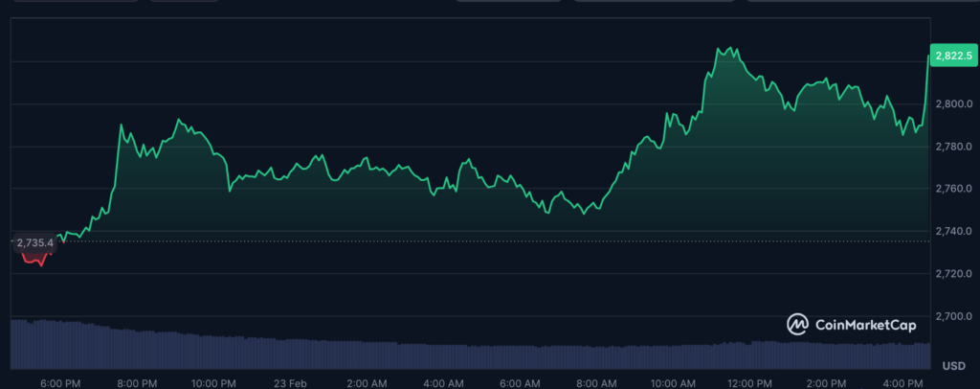Click the 2,800.0 price axis label

[953, 103]
